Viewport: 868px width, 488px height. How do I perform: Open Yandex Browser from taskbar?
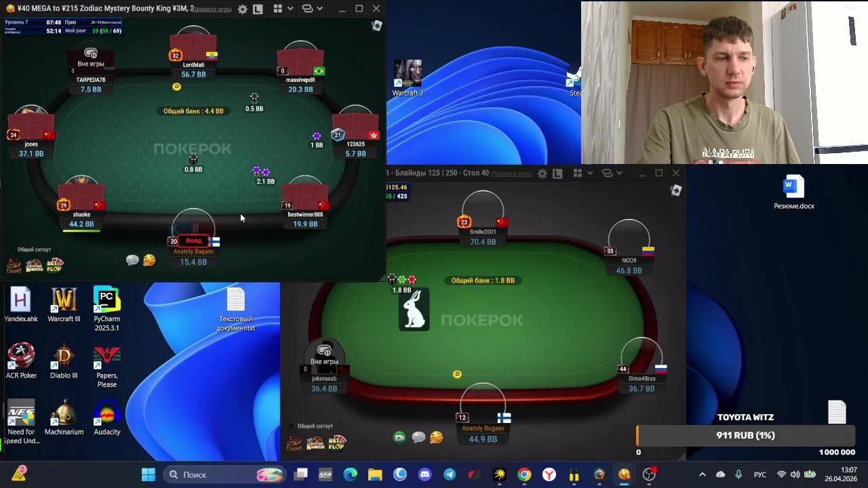pos(549,474)
